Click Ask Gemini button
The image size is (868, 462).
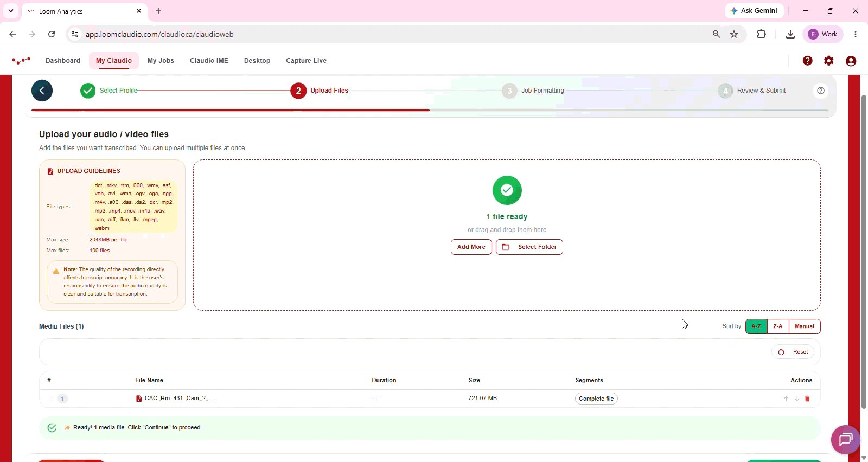(x=754, y=11)
